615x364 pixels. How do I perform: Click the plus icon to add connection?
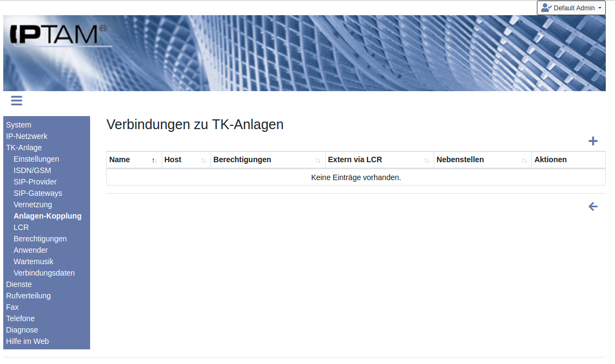coord(593,141)
